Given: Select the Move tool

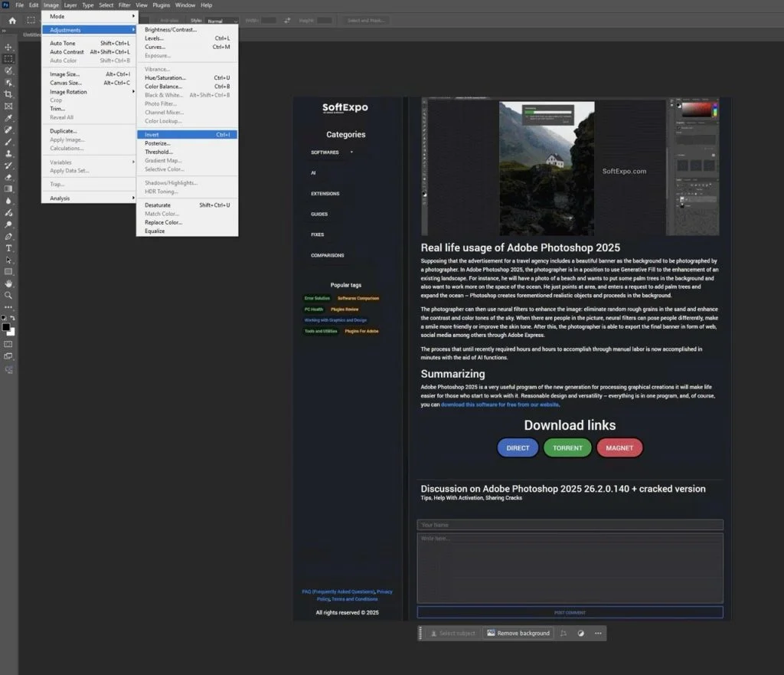Looking at the screenshot, I should pos(8,47).
